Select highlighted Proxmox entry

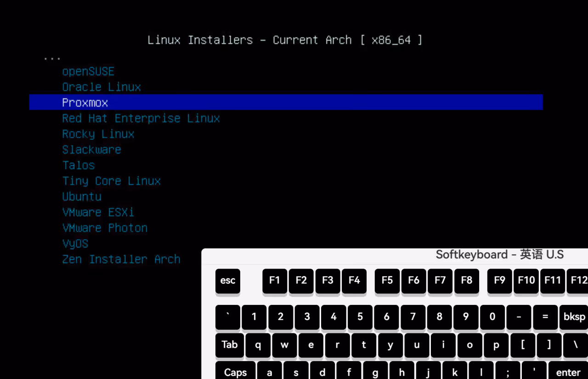point(85,103)
